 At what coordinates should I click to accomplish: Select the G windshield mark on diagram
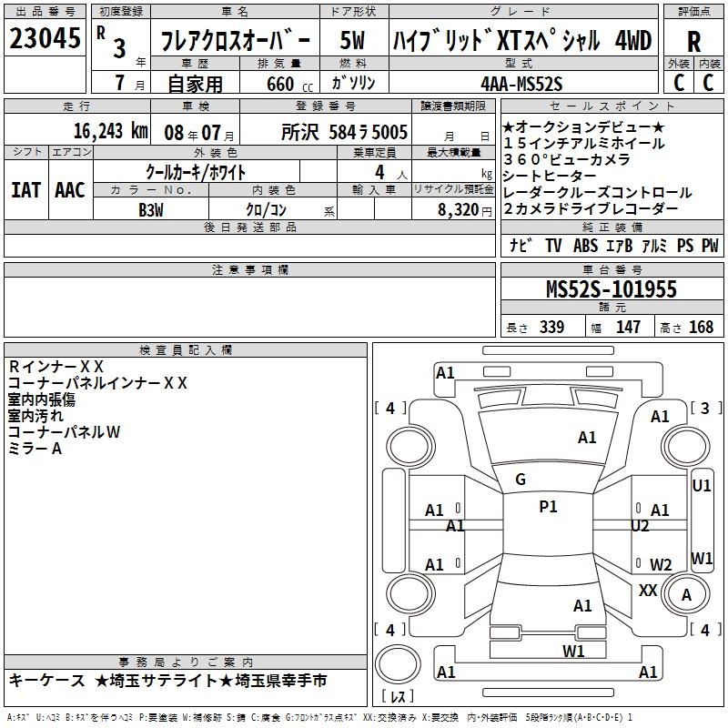521,480
